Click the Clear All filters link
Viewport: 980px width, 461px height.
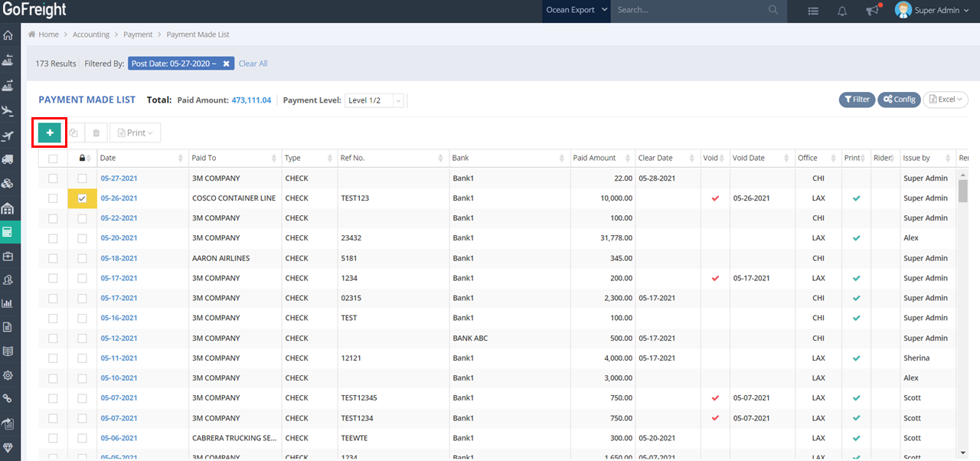253,64
